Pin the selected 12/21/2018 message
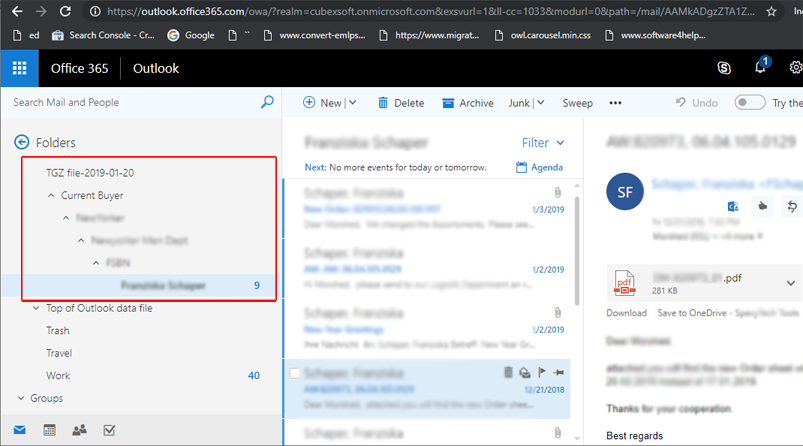 point(560,372)
